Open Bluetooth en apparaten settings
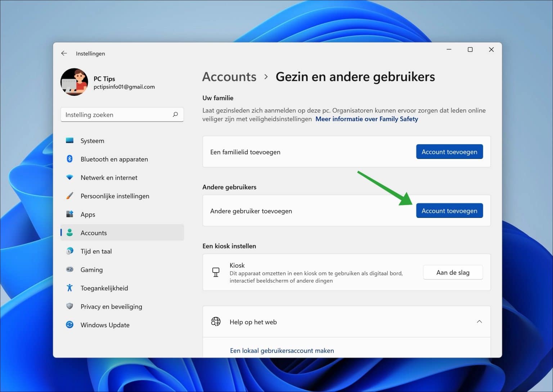The width and height of the screenshot is (553, 392). (70, 159)
